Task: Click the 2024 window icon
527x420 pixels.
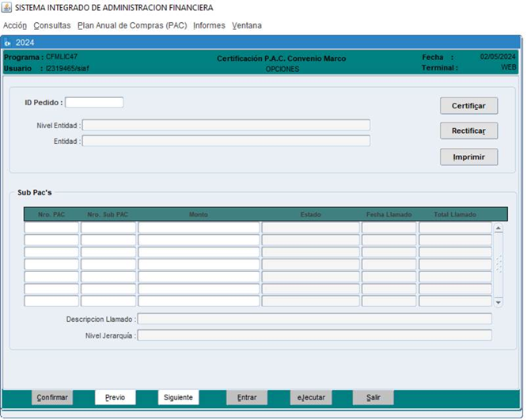Action: (x=8, y=43)
